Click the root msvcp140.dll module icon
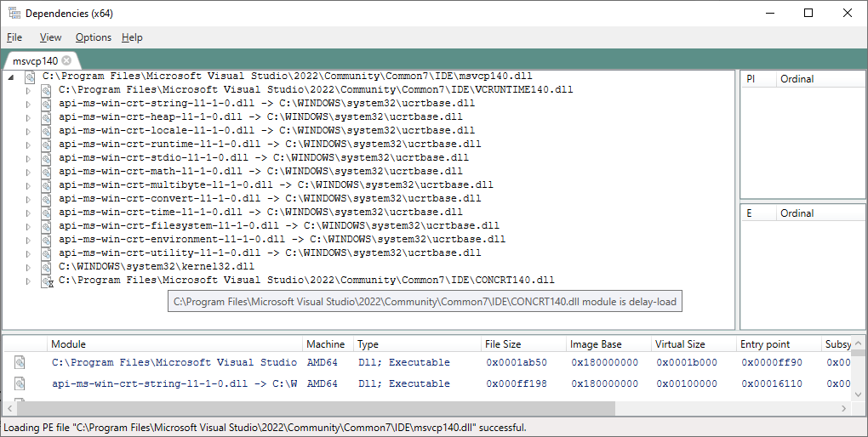The height and width of the screenshot is (437, 868). click(x=30, y=77)
